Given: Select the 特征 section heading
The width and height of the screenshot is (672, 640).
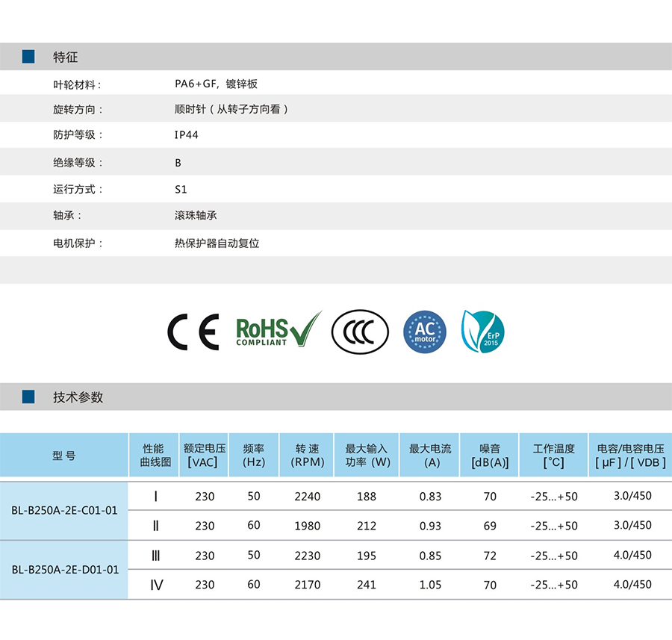Looking at the screenshot, I should [65, 57].
